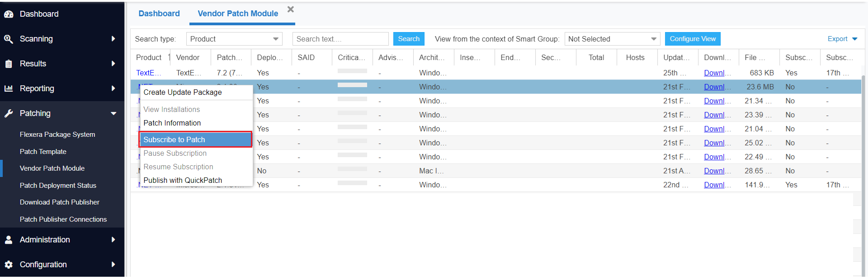Select Subscribe to Patch in context menu
The height and width of the screenshot is (279, 868).
point(195,139)
